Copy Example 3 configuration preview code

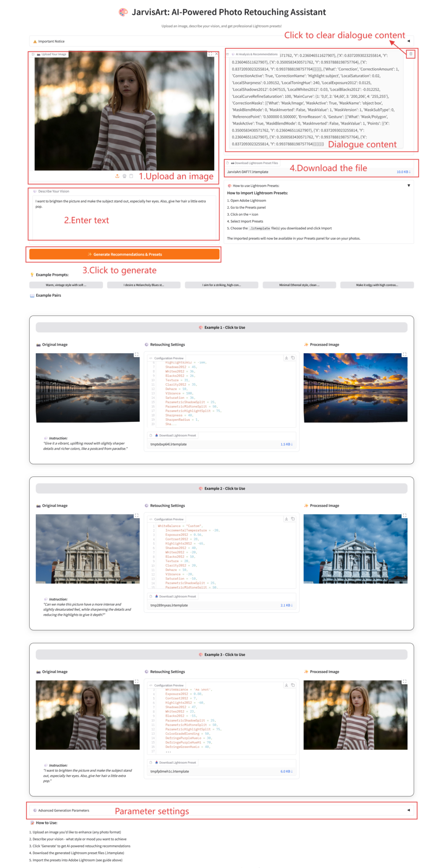[293, 685]
